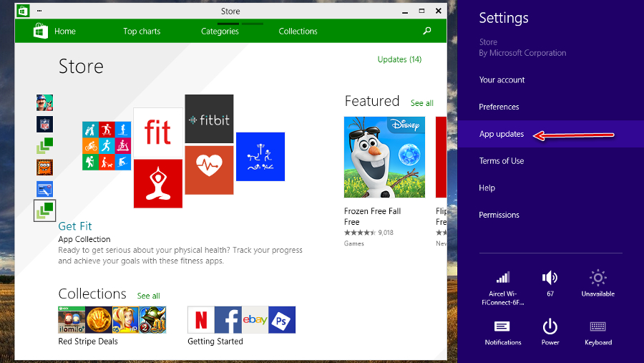
Task: Select the orange monster game thumbnail
Action: [44, 168]
